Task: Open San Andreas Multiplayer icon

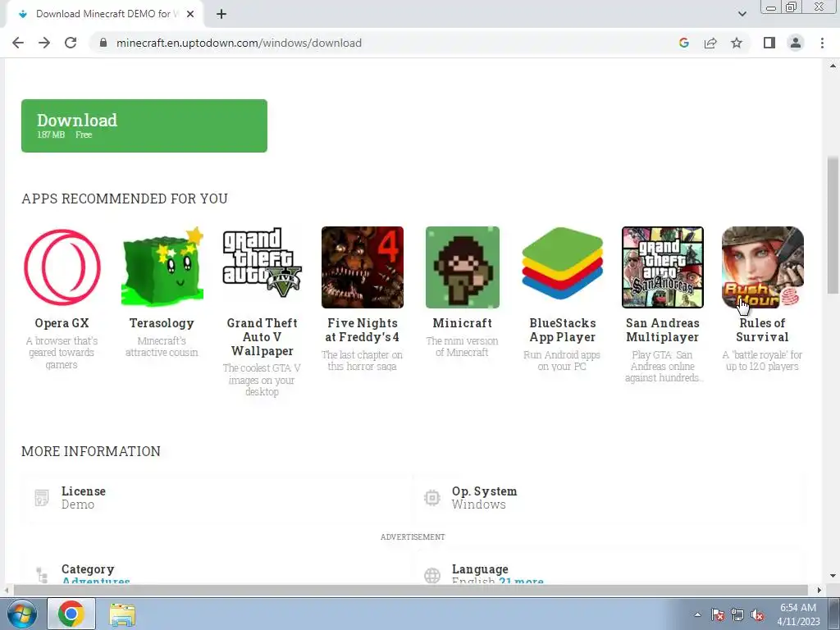Action: pyautogui.click(x=663, y=267)
